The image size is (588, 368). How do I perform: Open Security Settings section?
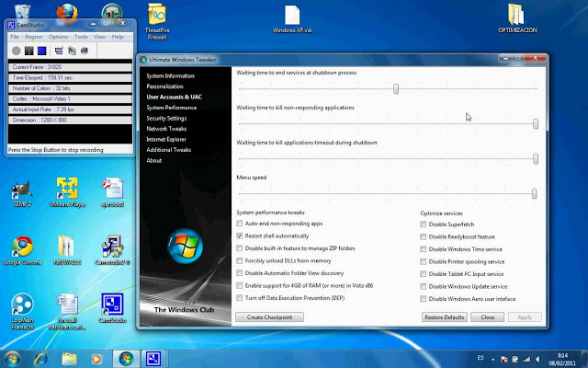tap(166, 118)
